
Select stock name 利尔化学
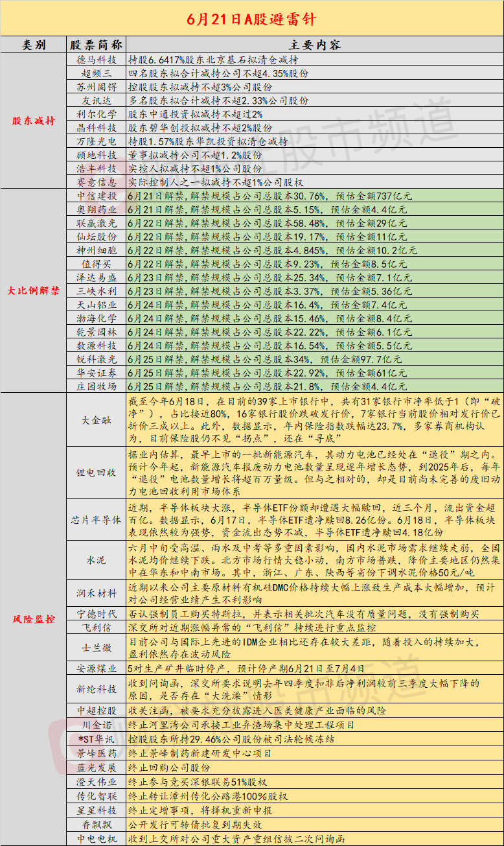96,114
